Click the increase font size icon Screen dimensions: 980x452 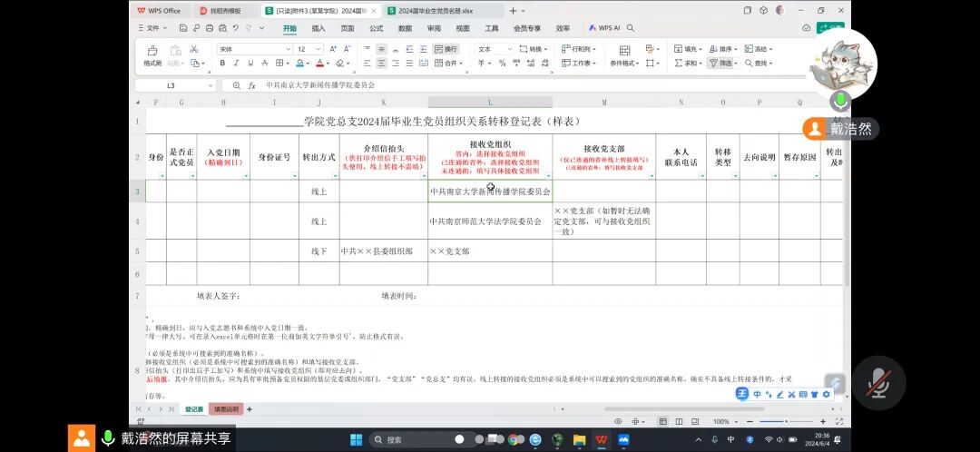(x=333, y=49)
